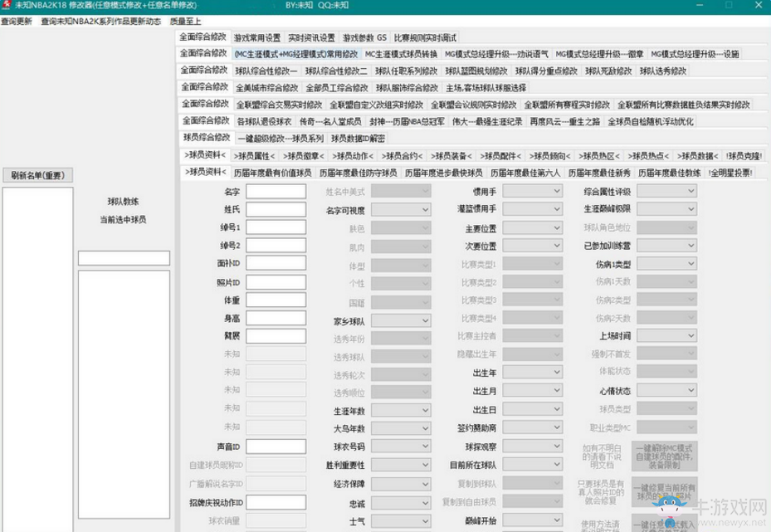Click the 照片ID input field

point(276,282)
